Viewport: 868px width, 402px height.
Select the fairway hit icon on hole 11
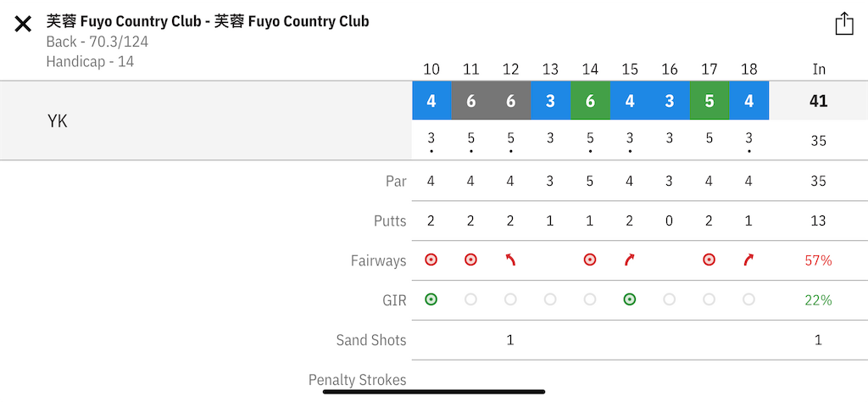tap(470, 260)
